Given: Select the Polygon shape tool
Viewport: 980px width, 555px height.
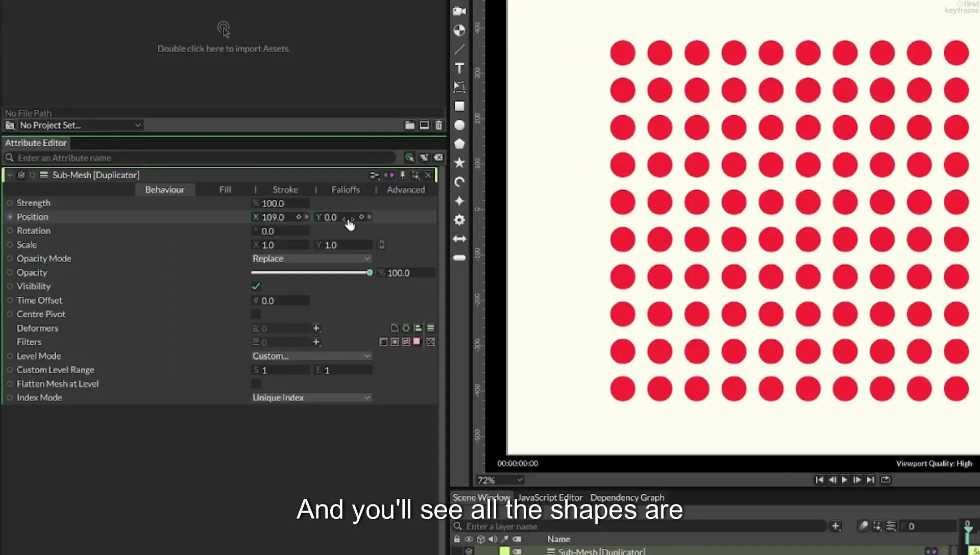Looking at the screenshot, I should tap(459, 144).
